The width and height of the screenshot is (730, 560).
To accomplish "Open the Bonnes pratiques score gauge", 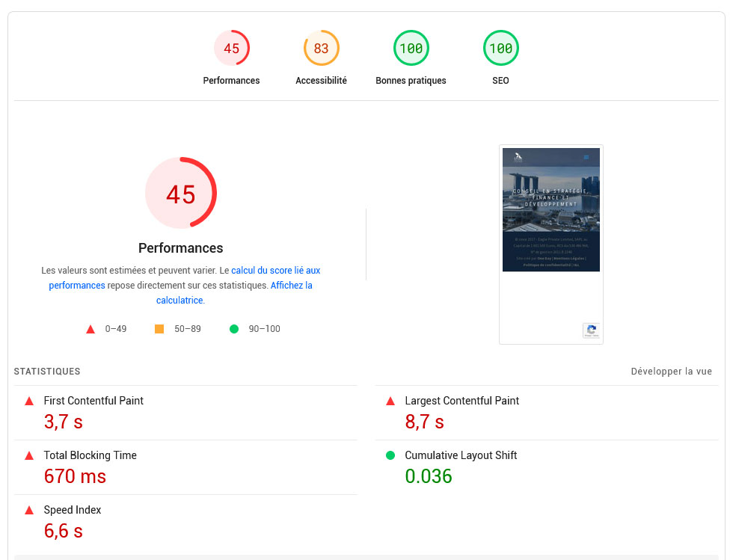I will (x=411, y=48).
